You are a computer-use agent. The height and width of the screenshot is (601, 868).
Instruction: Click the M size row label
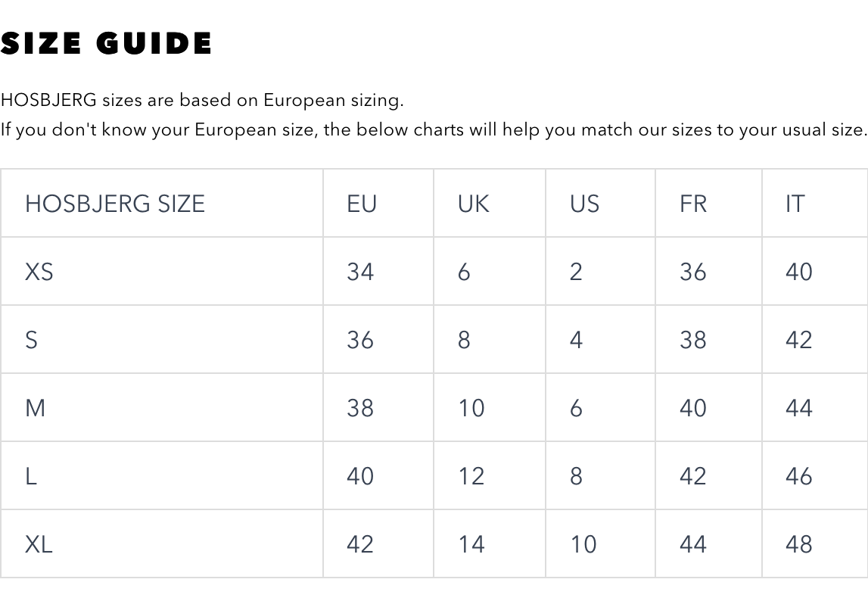click(x=35, y=408)
